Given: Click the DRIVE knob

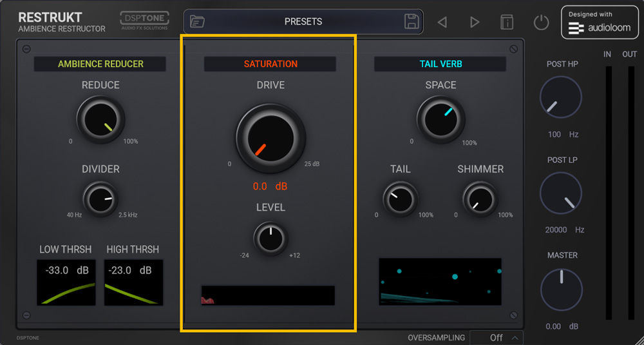Looking at the screenshot, I should (270, 138).
